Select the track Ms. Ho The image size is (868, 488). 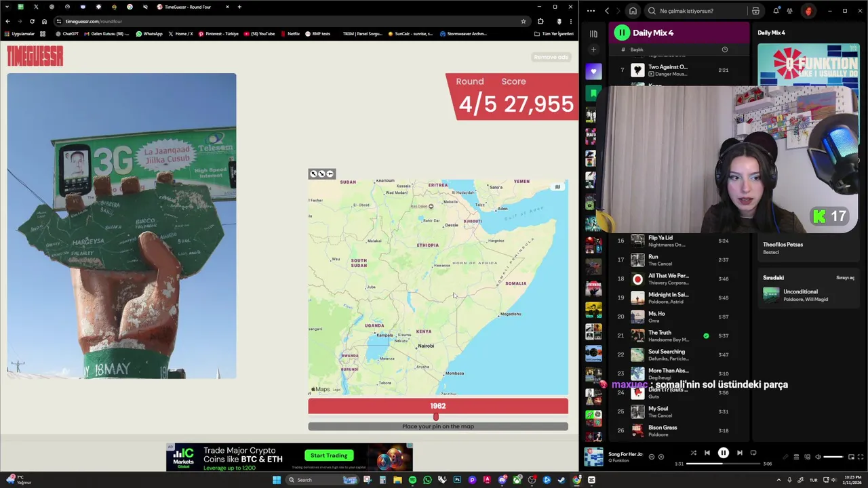678,317
